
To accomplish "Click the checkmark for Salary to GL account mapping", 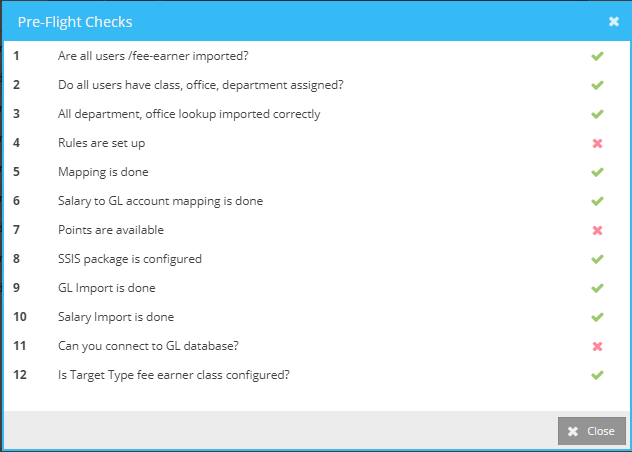I will point(597,201).
